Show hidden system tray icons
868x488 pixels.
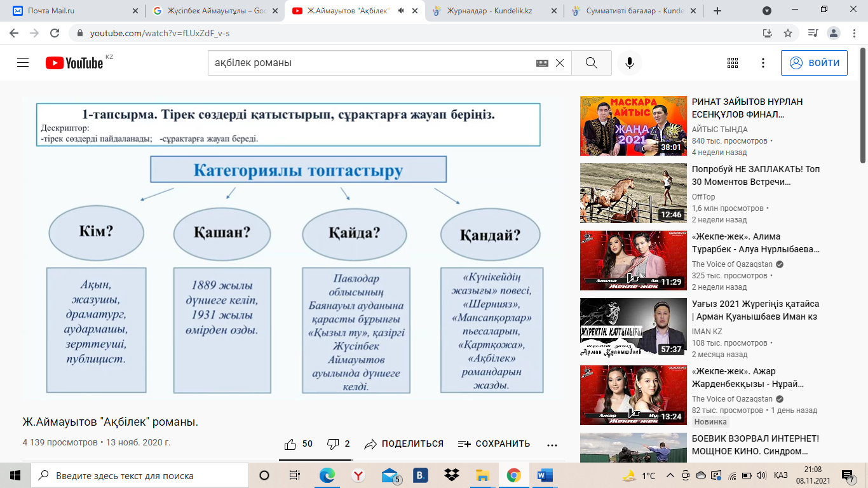(670, 476)
